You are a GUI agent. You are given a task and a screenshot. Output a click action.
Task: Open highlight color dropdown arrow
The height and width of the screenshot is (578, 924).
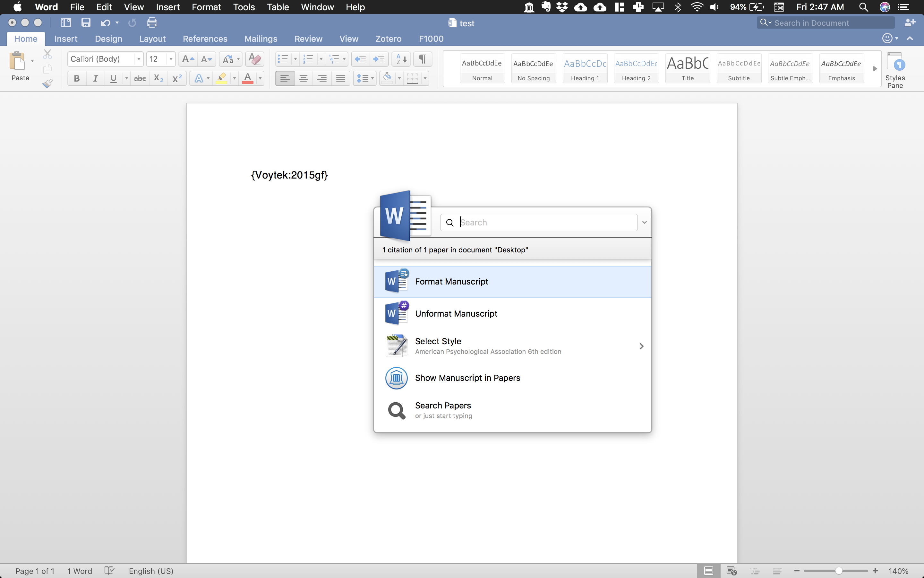click(235, 79)
